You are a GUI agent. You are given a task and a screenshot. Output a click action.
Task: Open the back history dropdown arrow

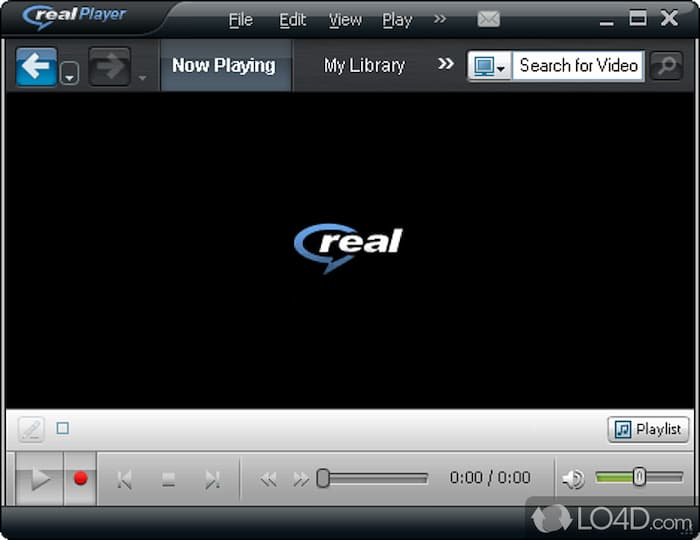pos(69,74)
